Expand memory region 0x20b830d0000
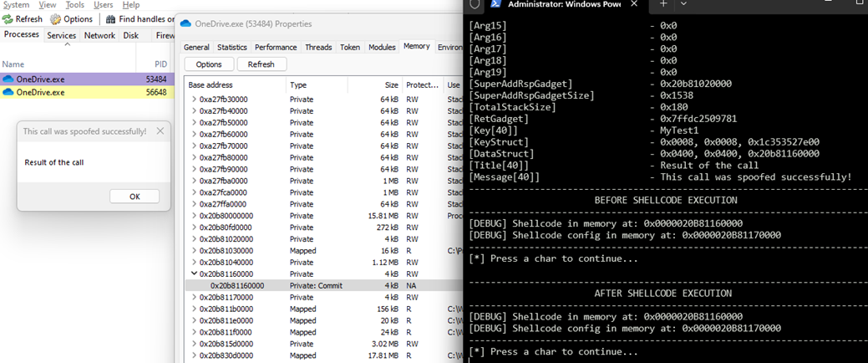 (x=194, y=355)
